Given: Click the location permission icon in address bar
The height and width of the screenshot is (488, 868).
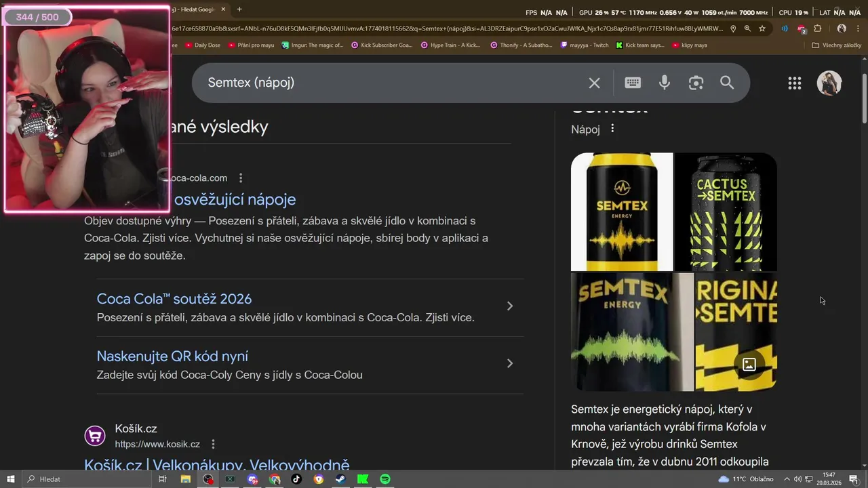Looking at the screenshot, I should 733,28.
